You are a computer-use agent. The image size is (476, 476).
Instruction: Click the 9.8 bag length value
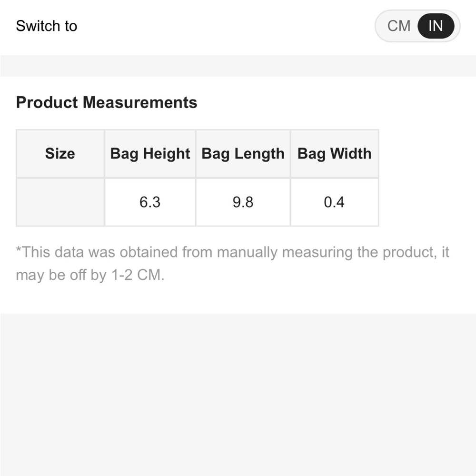coord(243,202)
